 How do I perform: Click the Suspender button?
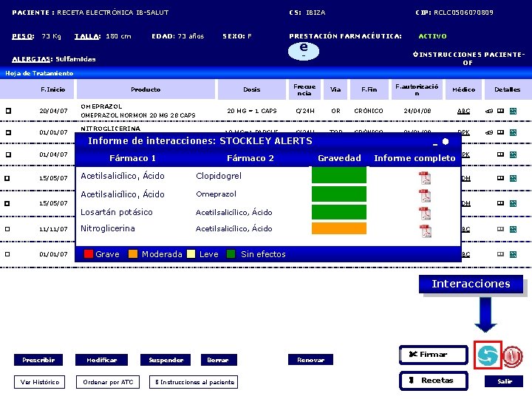(x=166, y=360)
